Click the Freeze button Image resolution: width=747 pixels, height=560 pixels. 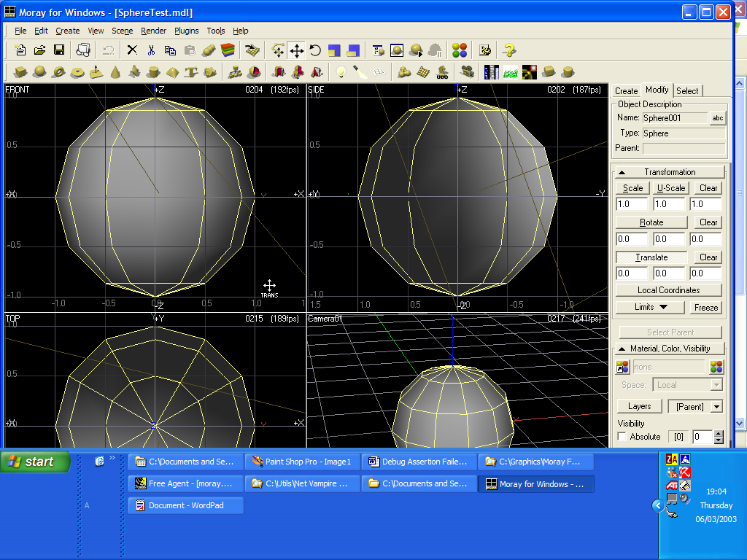[705, 307]
